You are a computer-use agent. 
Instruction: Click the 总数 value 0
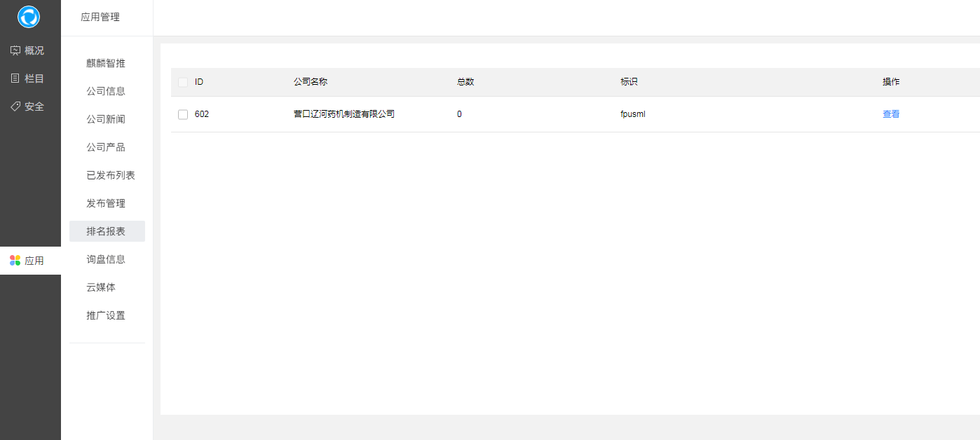point(459,114)
